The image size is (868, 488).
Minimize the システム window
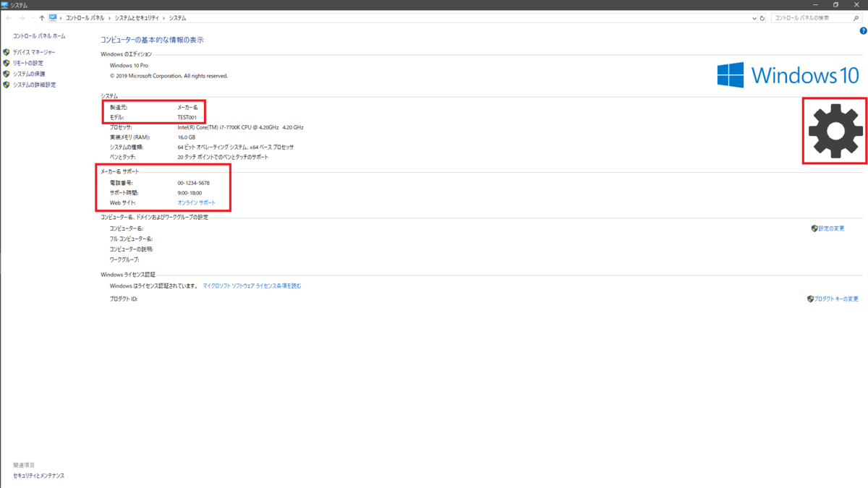point(816,5)
